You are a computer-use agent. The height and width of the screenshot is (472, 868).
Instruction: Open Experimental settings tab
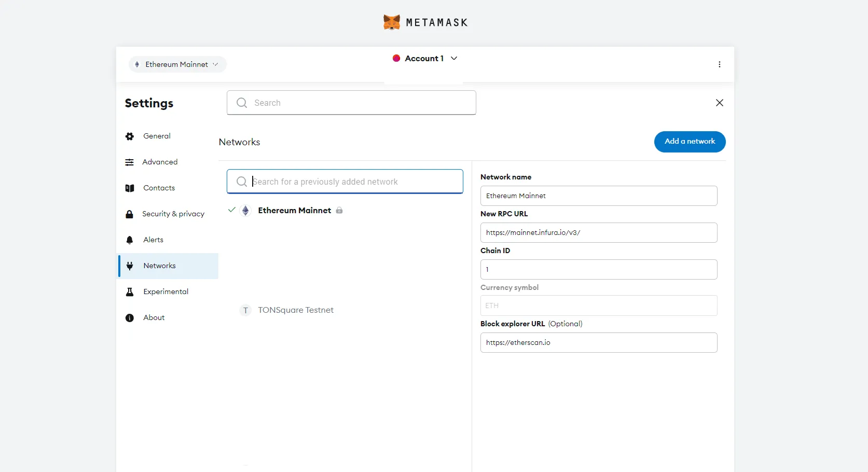(168, 291)
